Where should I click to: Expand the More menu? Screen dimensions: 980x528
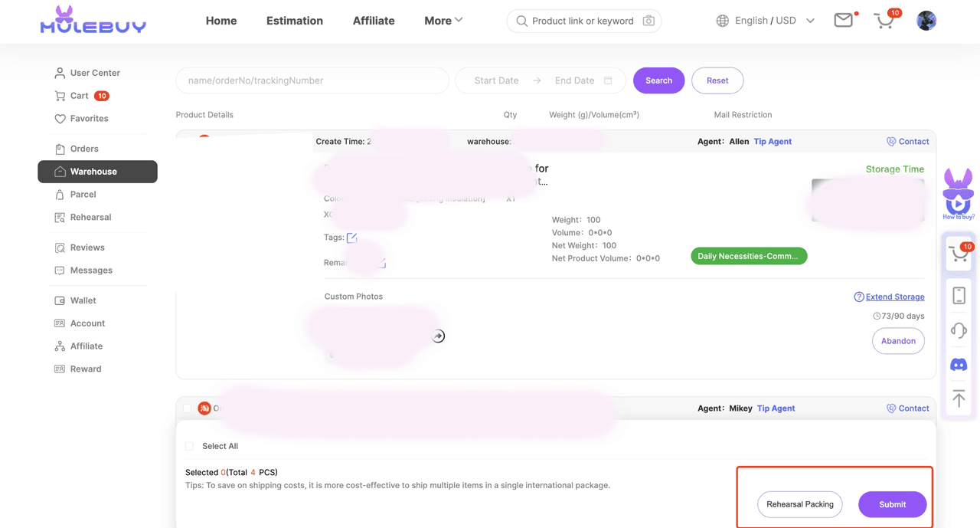click(443, 21)
